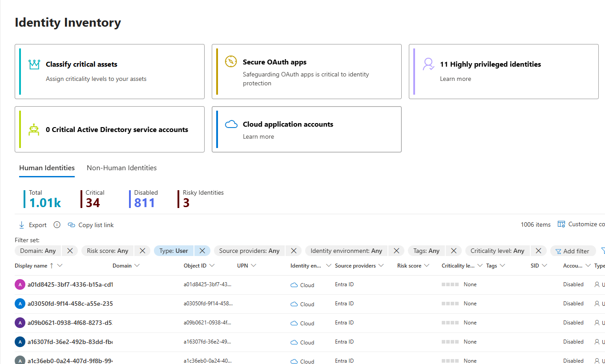605x364 pixels.
Task: Remove the Type: User filter chip
Action: (202, 251)
